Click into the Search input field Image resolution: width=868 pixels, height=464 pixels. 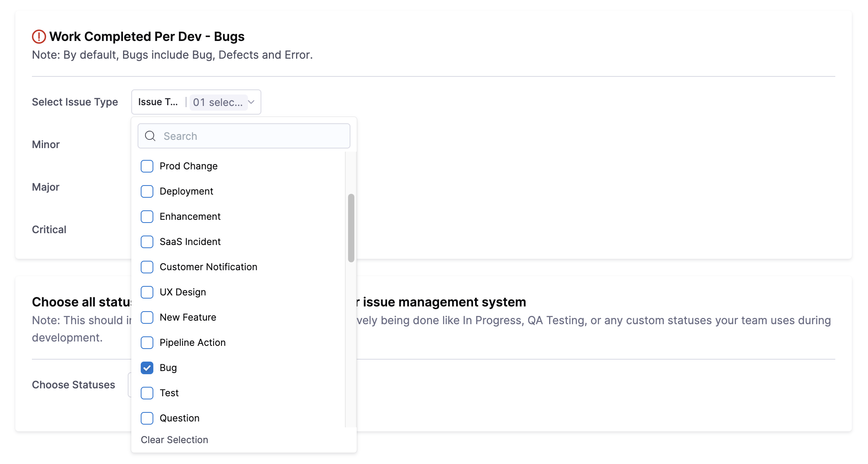tap(252, 136)
